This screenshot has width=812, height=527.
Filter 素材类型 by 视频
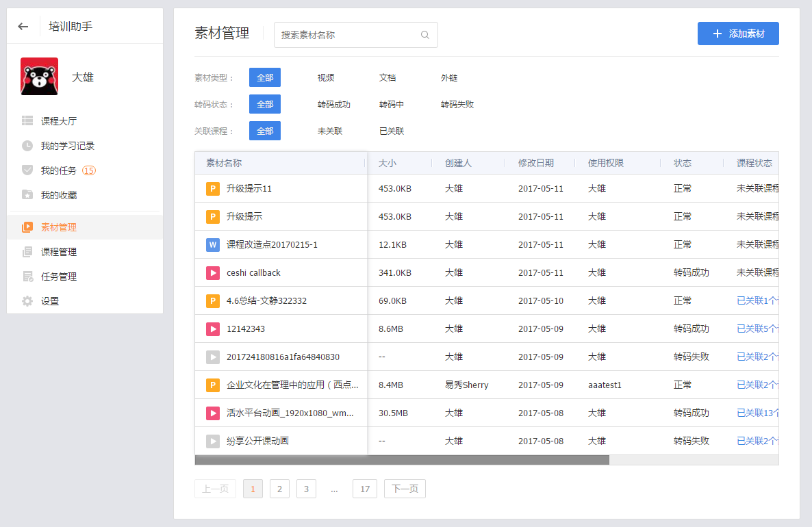point(326,77)
